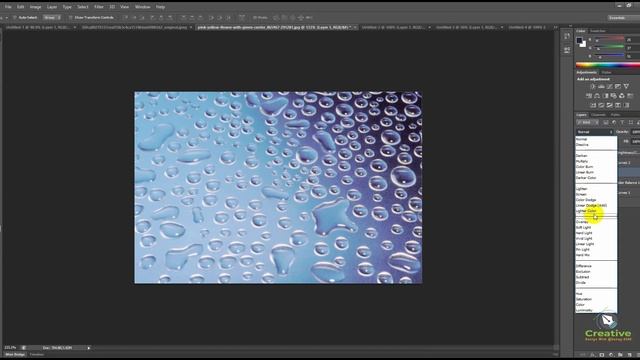The height and width of the screenshot is (360, 640).
Task: Open status bar document info arrow
Action: (89, 348)
